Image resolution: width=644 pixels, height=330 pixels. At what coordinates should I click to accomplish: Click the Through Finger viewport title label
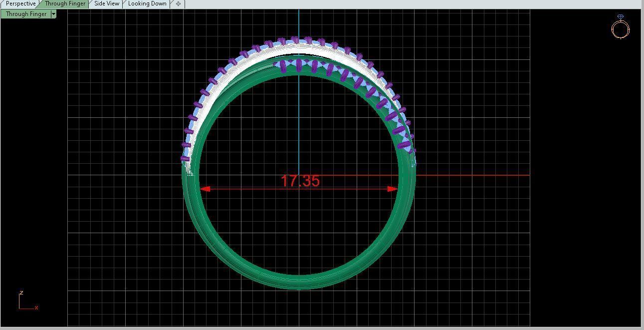tap(26, 14)
